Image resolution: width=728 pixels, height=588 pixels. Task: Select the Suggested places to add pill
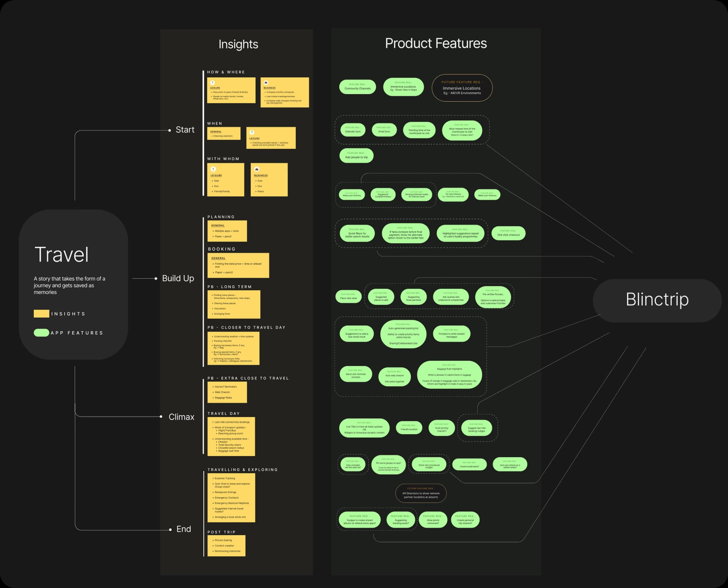(x=381, y=297)
